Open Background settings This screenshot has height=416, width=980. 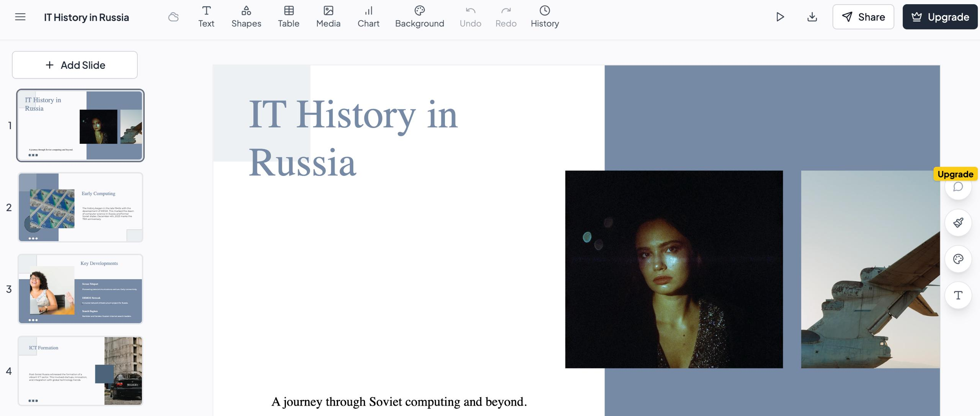point(420,17)
